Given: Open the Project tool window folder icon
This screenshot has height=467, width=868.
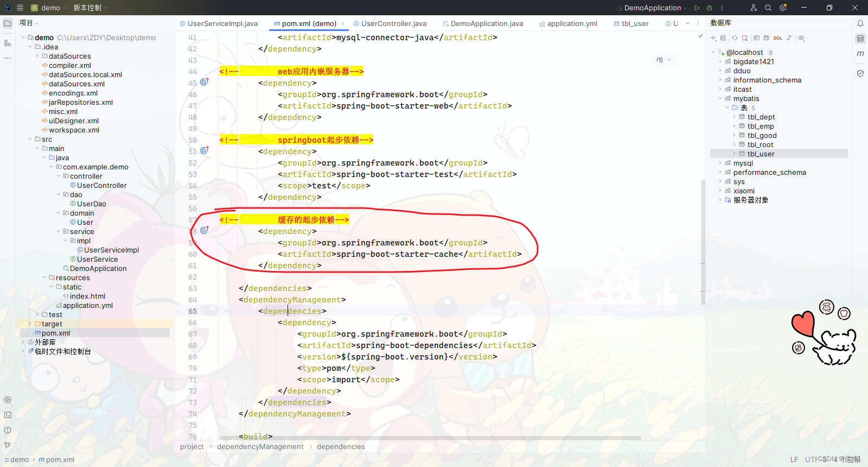Looking at the screenshot, I should click(8, 23).
